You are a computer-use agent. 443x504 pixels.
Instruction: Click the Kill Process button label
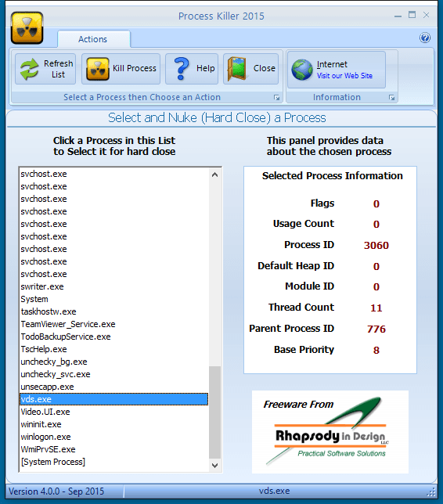tap(135, 68)
